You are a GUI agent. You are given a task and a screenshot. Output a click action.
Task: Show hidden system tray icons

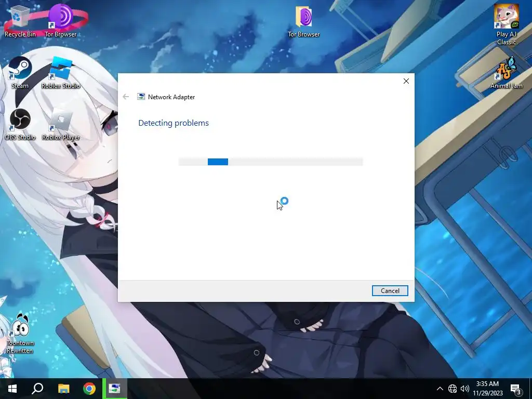[440, 389]
